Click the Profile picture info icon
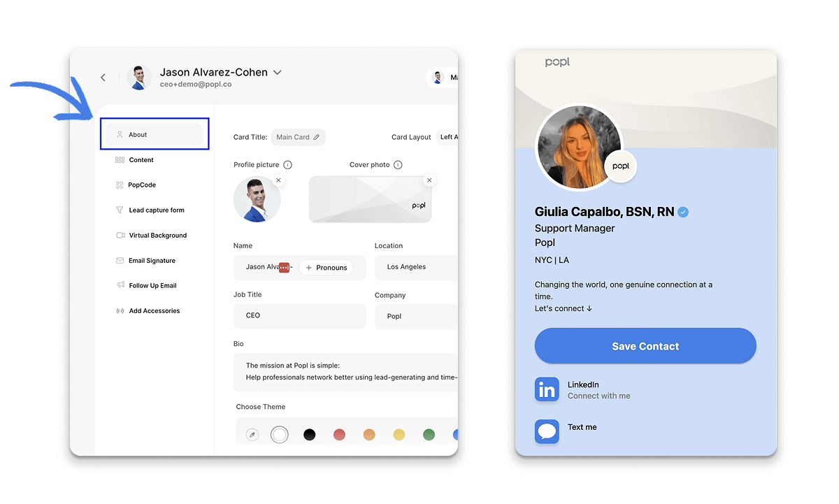Image resolution: width=839 pixels, height=504 pixels. pyautogui.click(x=287, y=165)
